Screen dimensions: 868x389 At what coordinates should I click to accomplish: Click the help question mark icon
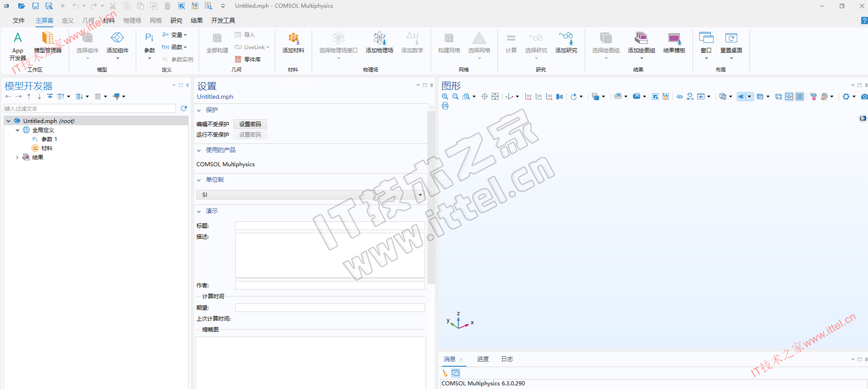864,20
